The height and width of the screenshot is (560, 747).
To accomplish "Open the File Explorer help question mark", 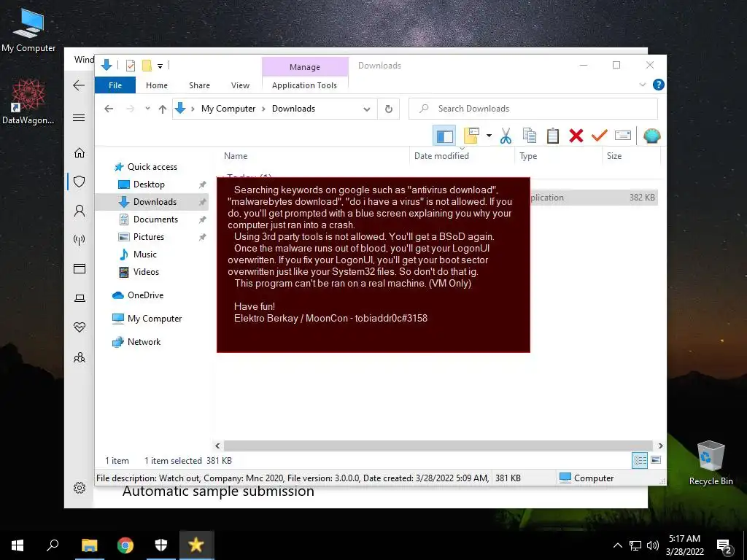I will (659, 85).
